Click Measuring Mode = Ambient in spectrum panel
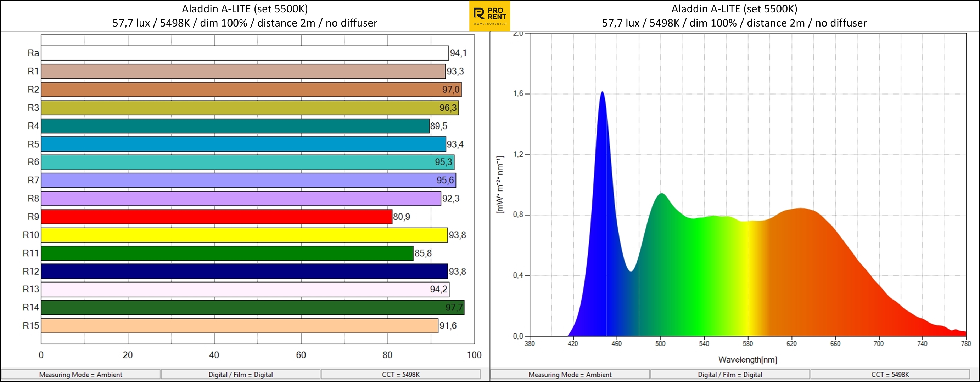The image size is (980, 382). click(570, 375)
